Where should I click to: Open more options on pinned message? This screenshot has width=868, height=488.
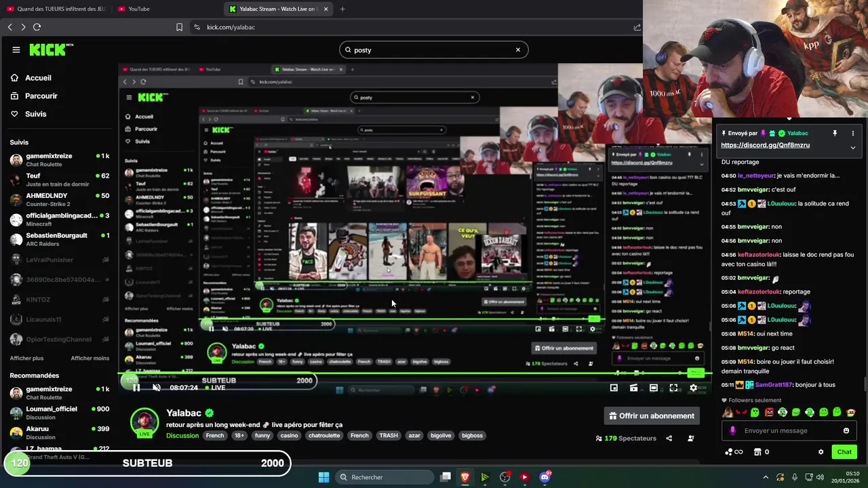[x=853, y=134]
